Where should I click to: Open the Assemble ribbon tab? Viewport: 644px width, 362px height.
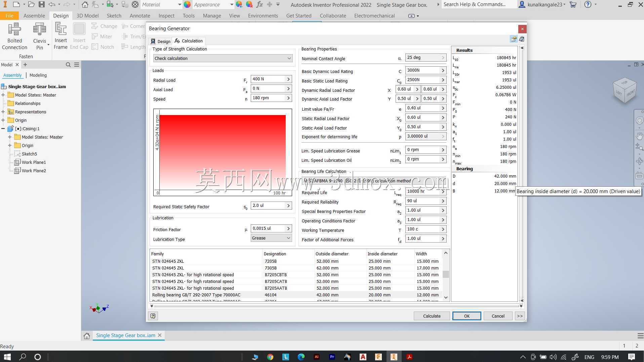coord(34,16)
